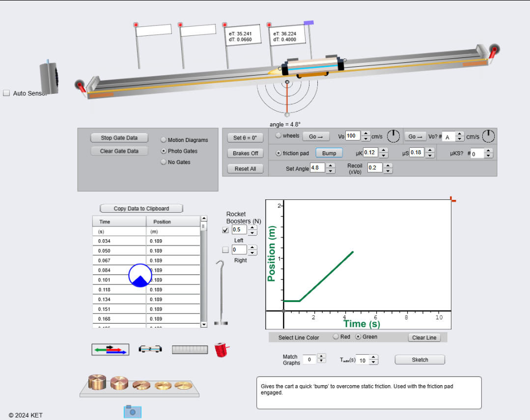Click Copy Data to Clipboard button

pos(141,209)
